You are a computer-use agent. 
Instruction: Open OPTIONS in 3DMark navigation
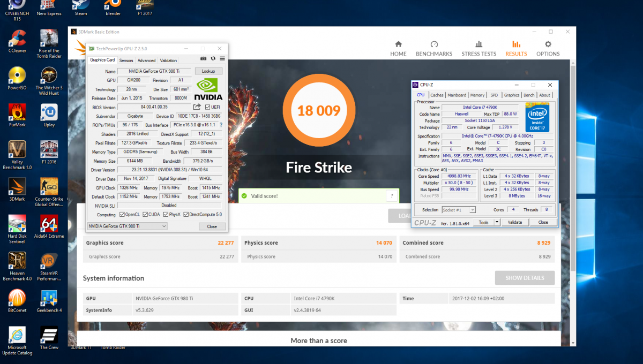point(548,48)
